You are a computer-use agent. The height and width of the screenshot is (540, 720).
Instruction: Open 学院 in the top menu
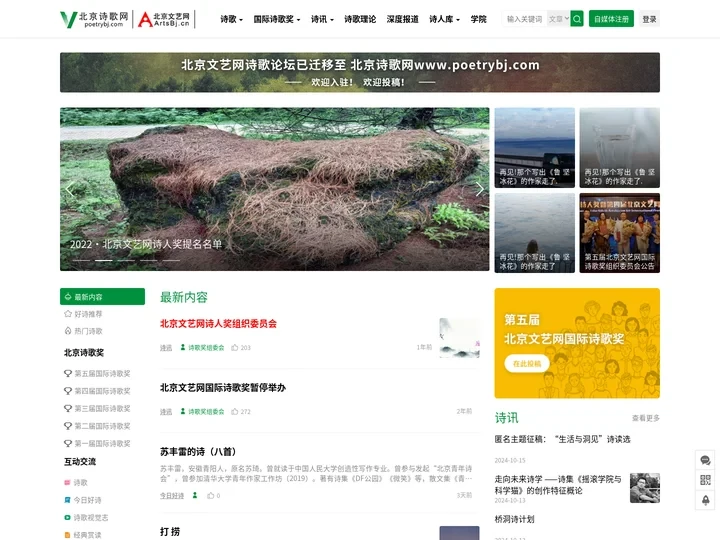478,19
